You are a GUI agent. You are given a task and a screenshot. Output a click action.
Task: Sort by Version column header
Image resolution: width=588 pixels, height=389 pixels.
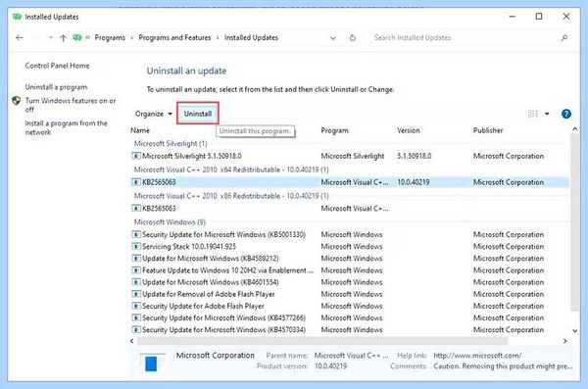(x=409, y=130)
